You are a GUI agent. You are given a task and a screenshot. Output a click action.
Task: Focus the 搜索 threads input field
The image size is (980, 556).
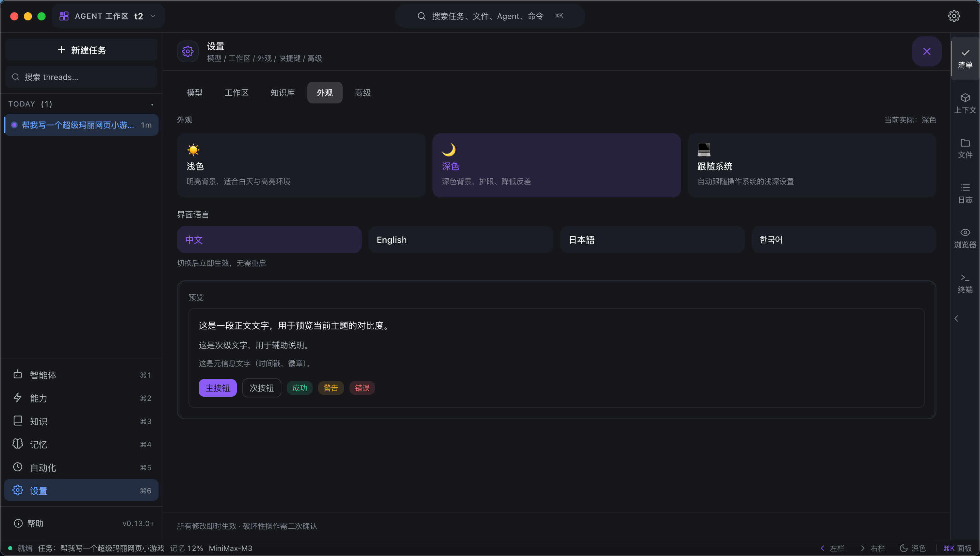click(81, 77)
